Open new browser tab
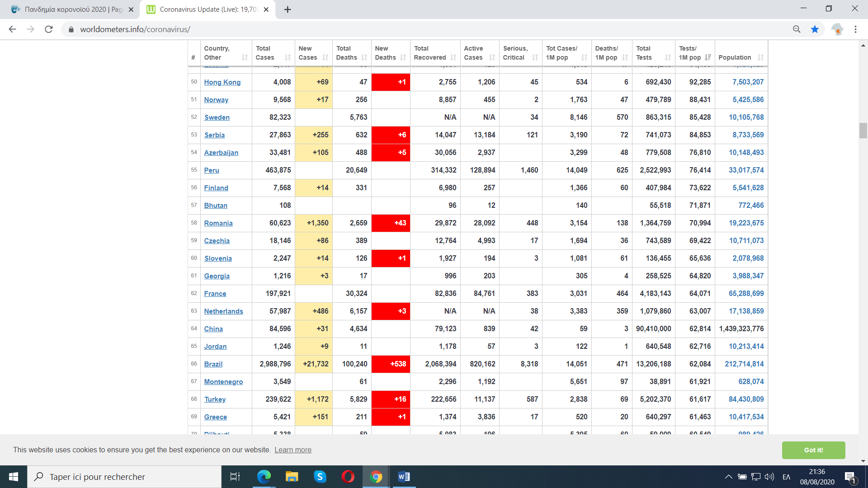 pos(288,9)
